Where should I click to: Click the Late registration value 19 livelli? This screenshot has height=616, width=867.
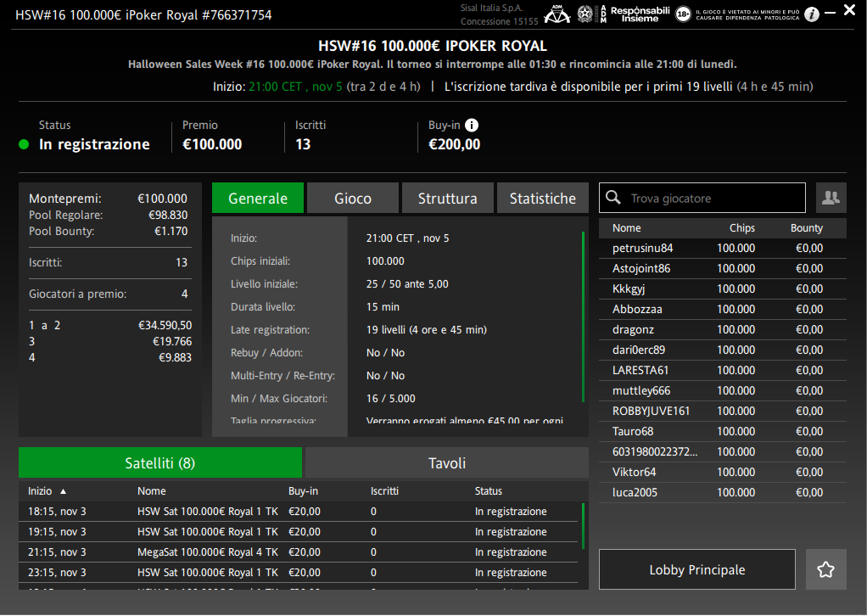click(x=427, y=329)
